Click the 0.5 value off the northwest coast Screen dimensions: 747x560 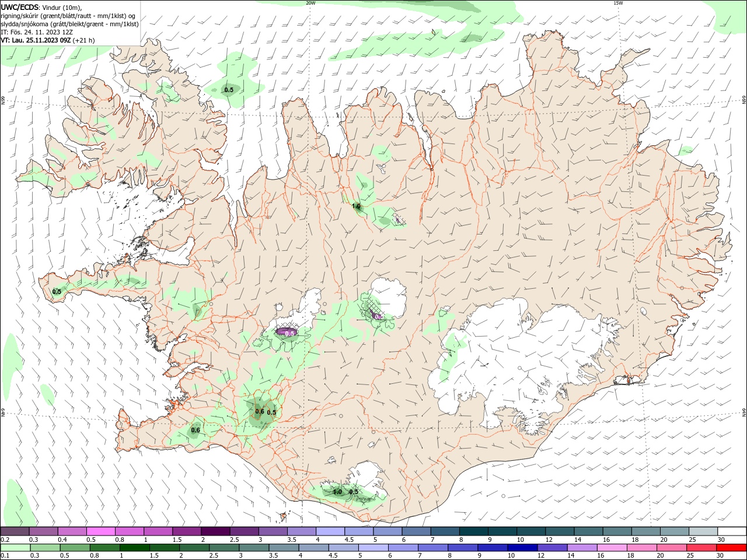tap(229, 90)
